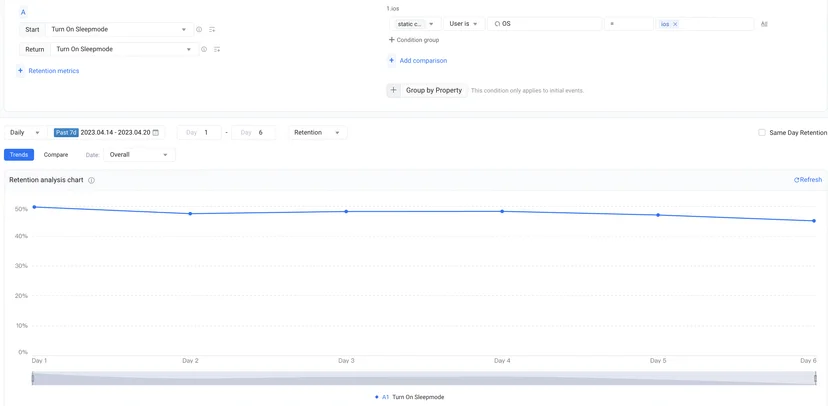Open the Retention type dropdown
828x406 pixels.
[318, 133]
